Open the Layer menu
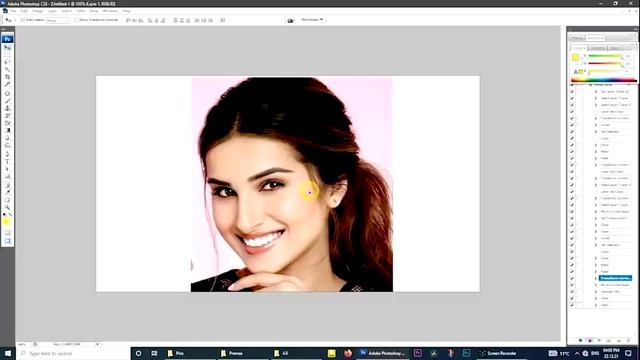The height and width of the screenshot is (360, 640). pos(52,11)
